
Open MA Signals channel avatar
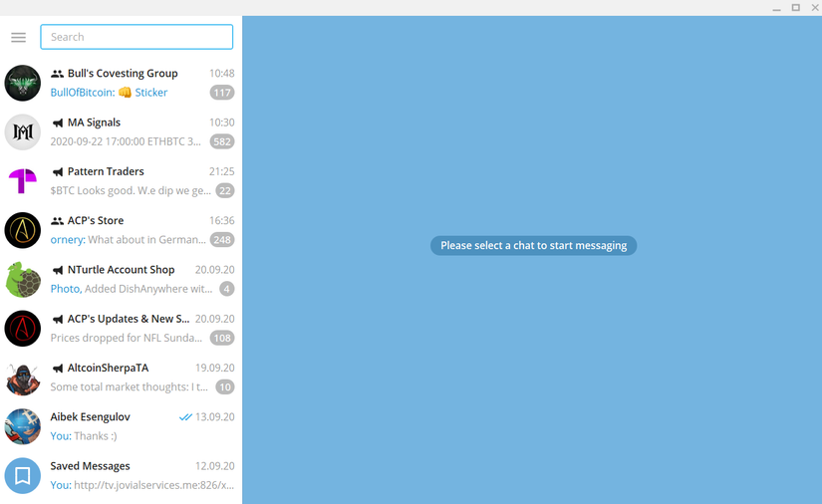click(23, 132)
